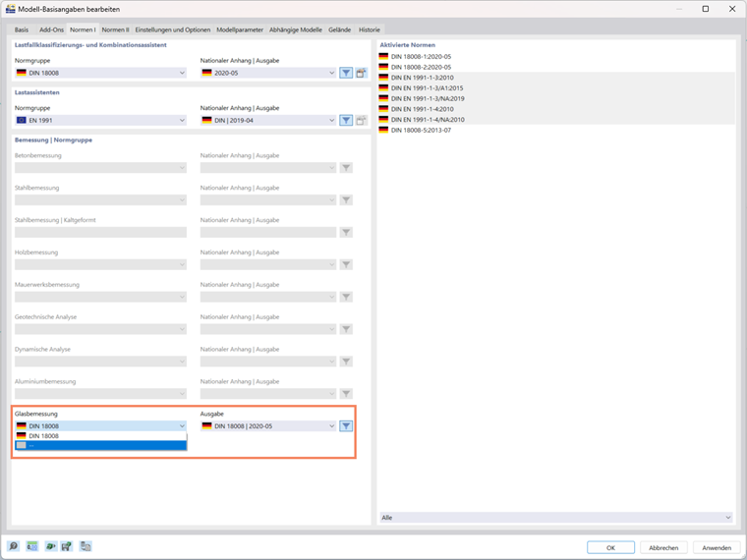The width and height of the screenshot is (747, 560).
Task: Click filter icon next to 2020-05 annex
Action: [x=346, y=73]
